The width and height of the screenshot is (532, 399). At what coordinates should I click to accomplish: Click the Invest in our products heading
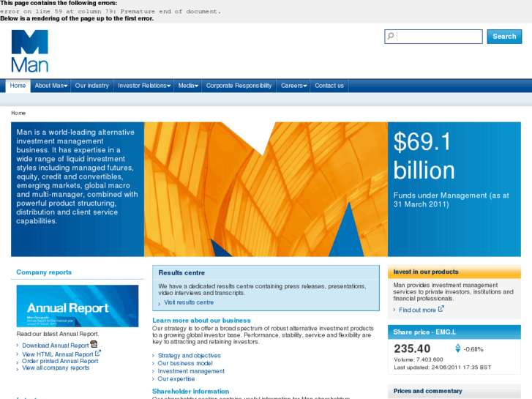(x=426, y=272)
